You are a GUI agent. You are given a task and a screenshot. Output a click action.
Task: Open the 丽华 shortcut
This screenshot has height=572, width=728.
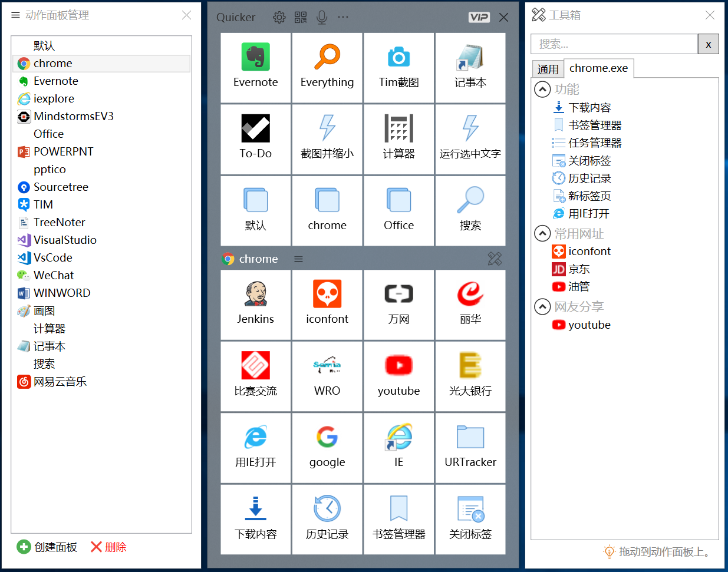pos(470,305)
